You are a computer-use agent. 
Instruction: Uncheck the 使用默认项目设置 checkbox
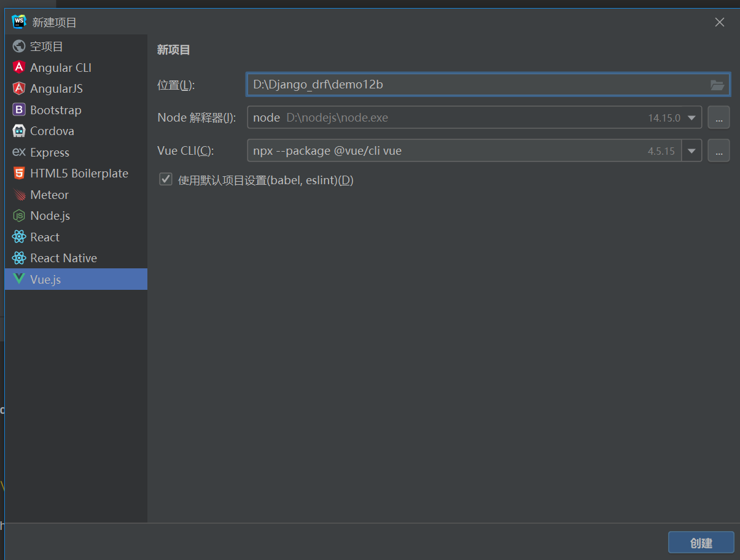(x=166, y=179)
